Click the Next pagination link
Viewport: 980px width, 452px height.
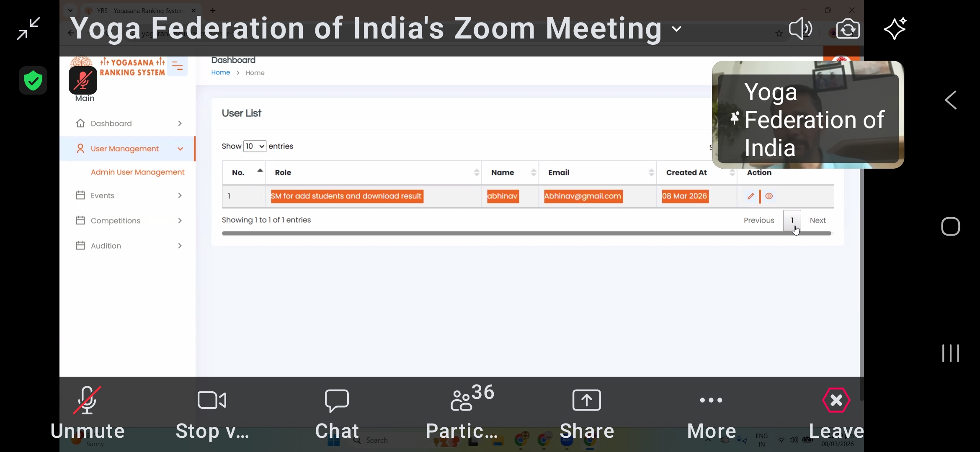[x=818, y=220]
